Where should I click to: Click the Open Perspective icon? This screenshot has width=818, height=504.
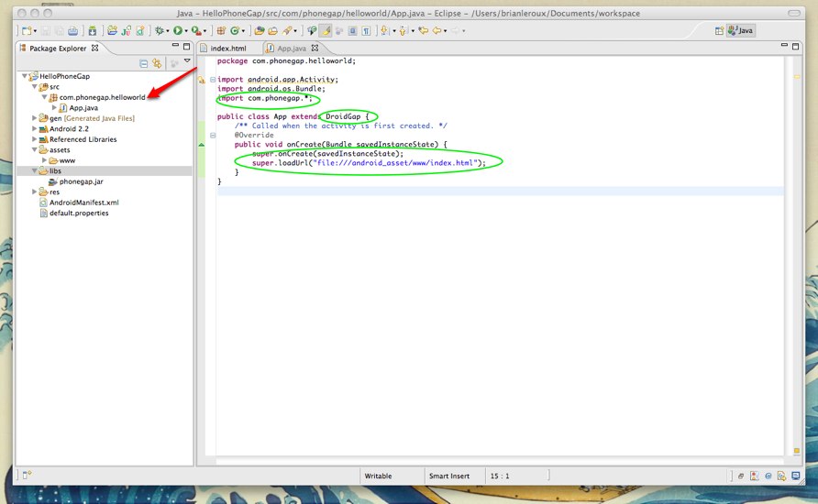pos(719,31)
